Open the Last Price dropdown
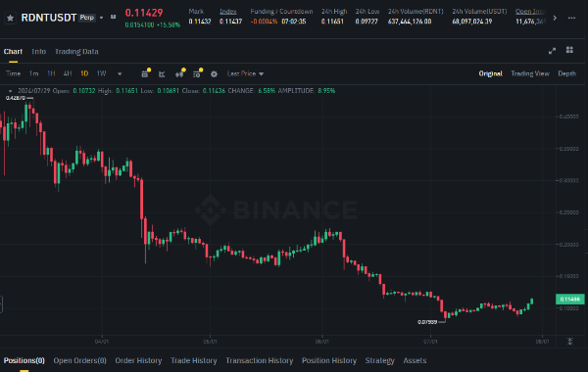The image size is (588, 372). click(x=245, y=73)
